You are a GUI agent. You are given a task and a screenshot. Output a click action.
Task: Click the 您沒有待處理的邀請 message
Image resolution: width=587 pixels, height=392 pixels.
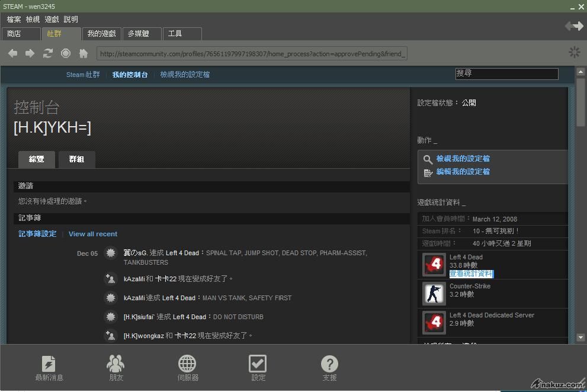click(x=53, y=201)
